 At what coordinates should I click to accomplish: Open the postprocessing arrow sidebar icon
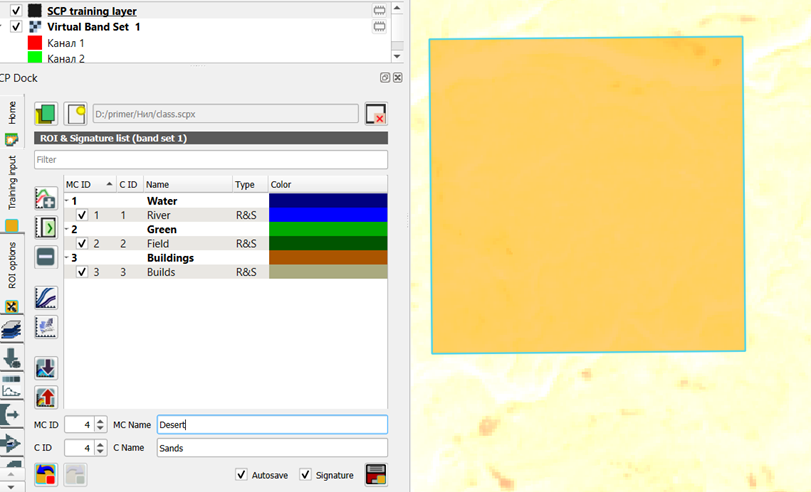11,414
